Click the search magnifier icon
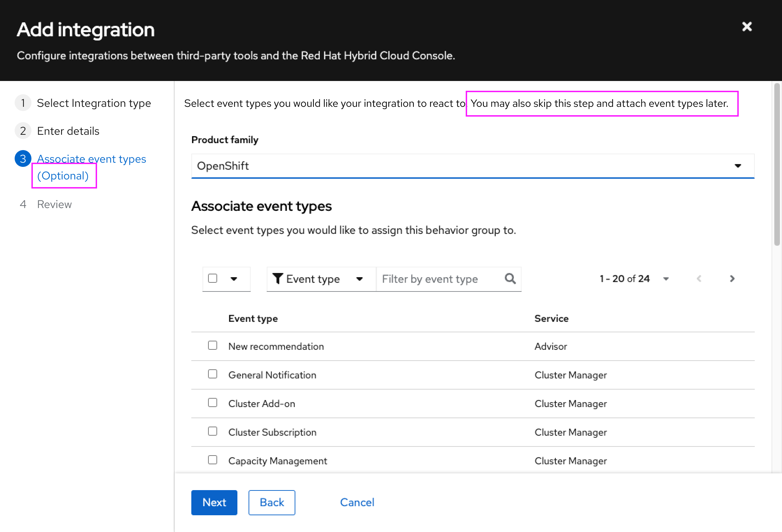The width and height of the screenshot is (782, 532). (510, 279)
